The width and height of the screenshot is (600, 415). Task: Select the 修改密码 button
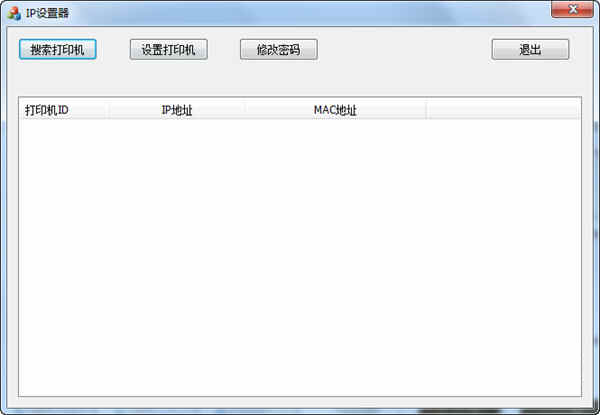point(279,49)
